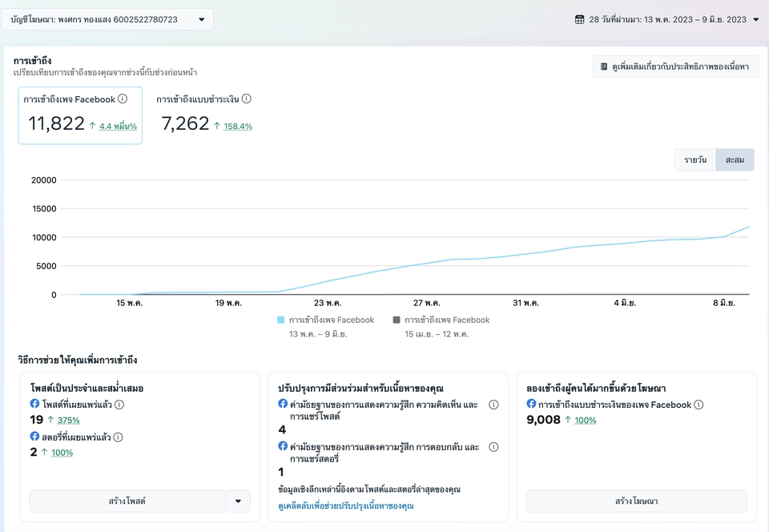Click Facebook icon beside ค่ามัธยฐาน การแชร์โพสต์
Screen dimensions: 769x532
pyautogui.click(x=283, y=404)
